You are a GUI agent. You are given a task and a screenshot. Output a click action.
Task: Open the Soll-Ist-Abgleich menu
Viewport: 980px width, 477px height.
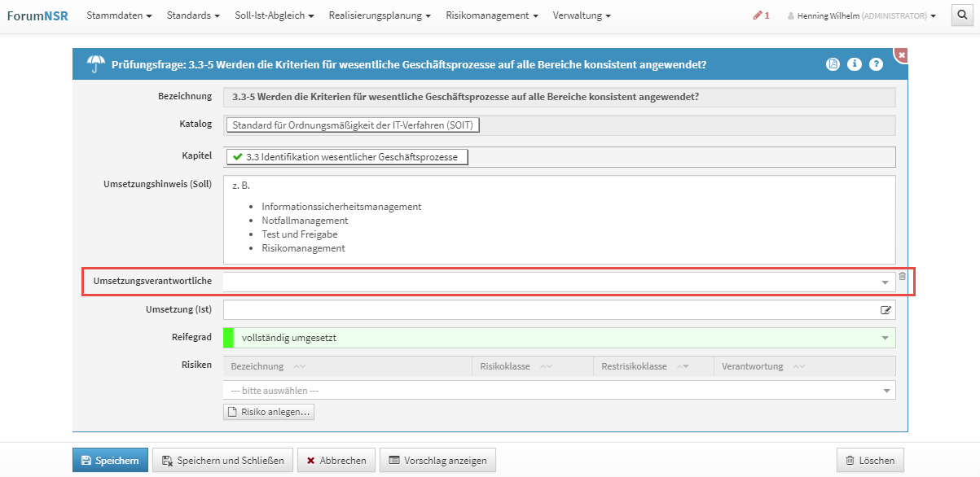[275, 15]
